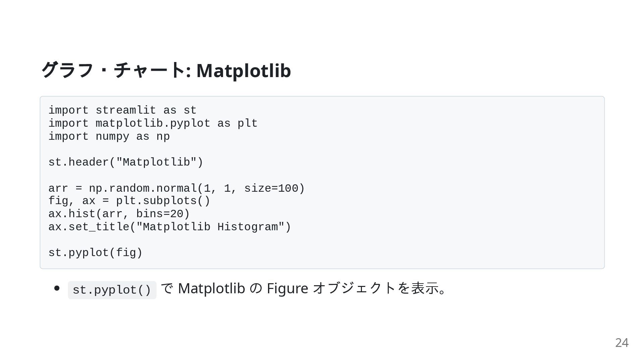Click the "import streamlit as st" code line
Image resolution: width=644 pixels, height=362 pixels.
coord(122,110)
